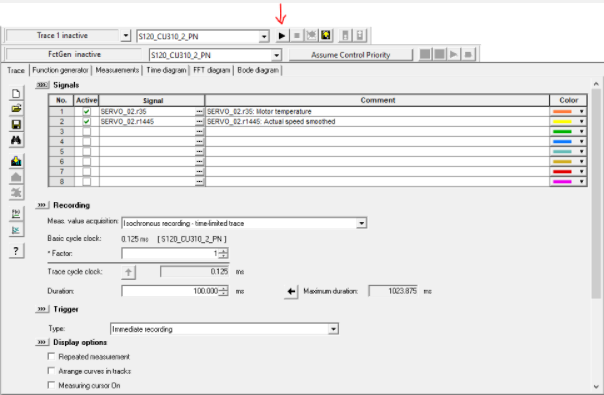Stop the trace using the square stop icon
This screenshot has height=395, width=604.
coord(297,36)
